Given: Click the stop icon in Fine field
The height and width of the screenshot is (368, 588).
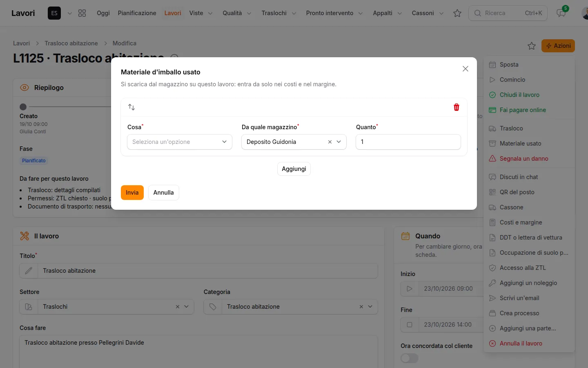Looking at the screenshot, I should coord(410,325).
